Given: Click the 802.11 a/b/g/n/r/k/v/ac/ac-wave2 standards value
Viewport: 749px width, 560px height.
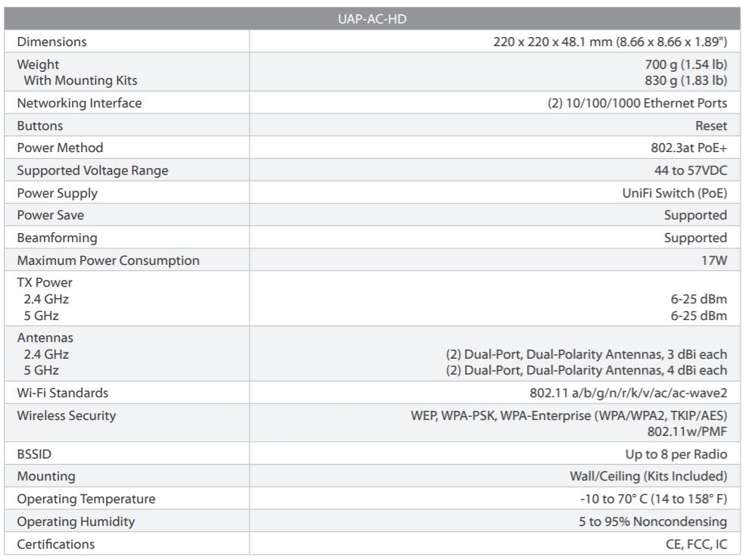Looking at the screenshot, I should pyautogui.click(x=628, y=393).
